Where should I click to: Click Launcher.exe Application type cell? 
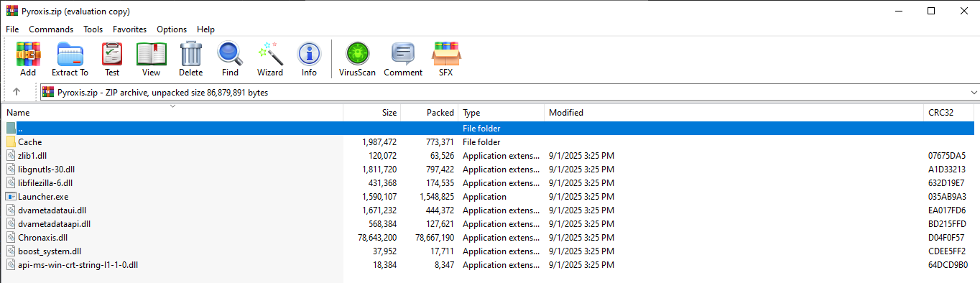click(x=485, y=197)
